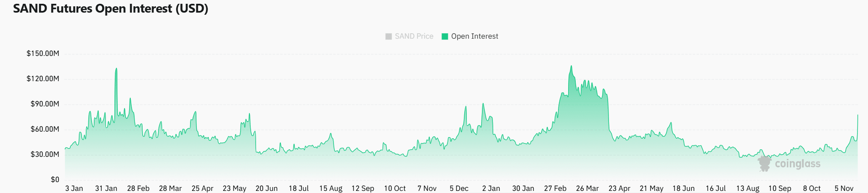Click the coinglass watermark logo icon
This screenshot has height=193, width=868.
coord(765,164)
